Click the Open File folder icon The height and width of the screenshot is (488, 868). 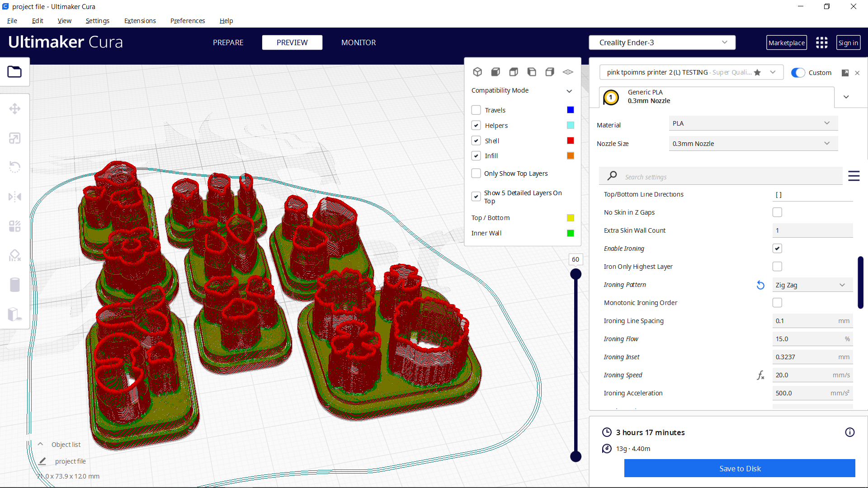15,71
